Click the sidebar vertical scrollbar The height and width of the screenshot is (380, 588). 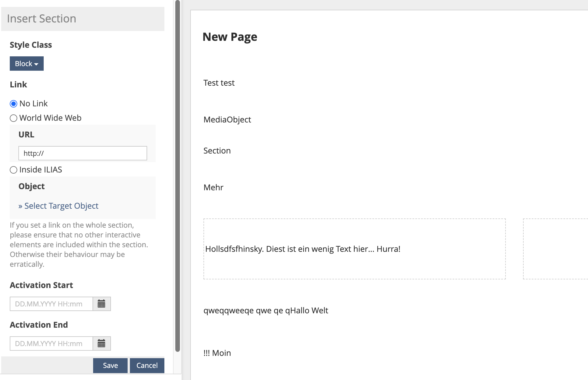point(177,175)
